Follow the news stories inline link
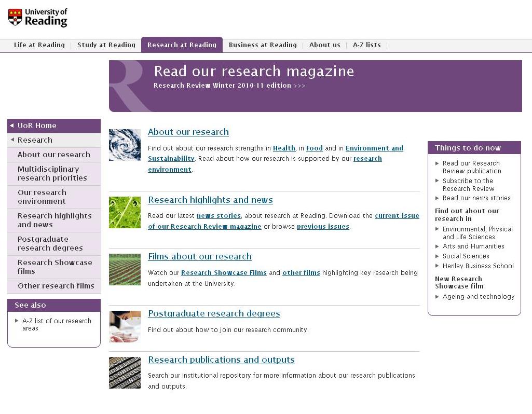Screen dimensions: 532x414 pos(219,216)
